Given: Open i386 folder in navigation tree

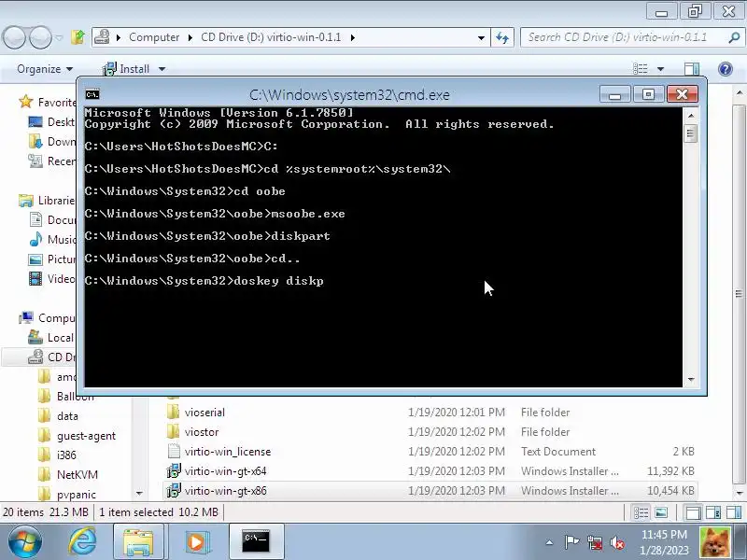Looking at the screenshot, I should 57,455.
